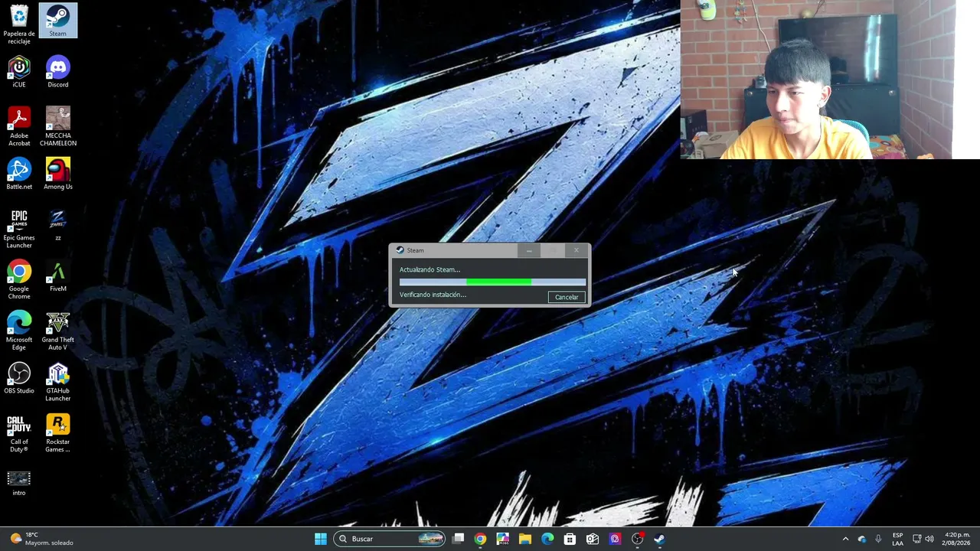The width and height of the screenshot is (980, 551).
Task: Select the intro video file icon
Action: pyautogui.click(x=19, y=483)
